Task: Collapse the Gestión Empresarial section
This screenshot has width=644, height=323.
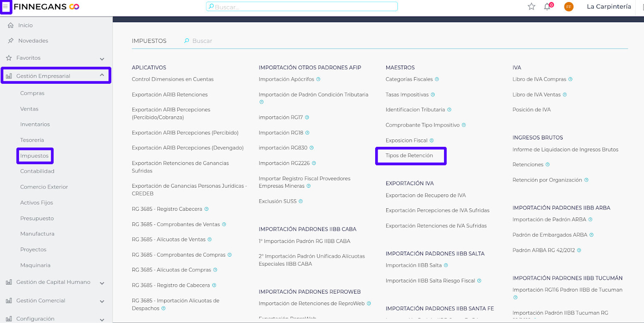Action: (x=102, y=75)
